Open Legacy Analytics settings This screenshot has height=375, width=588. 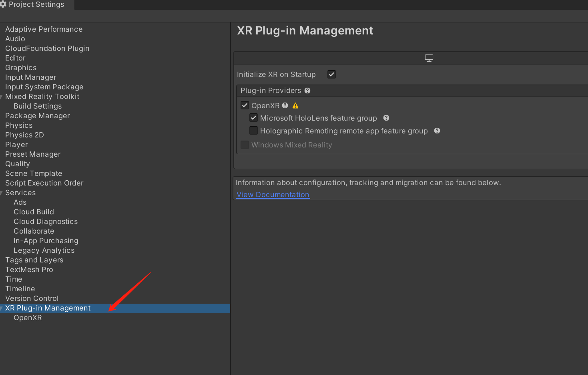point(44,250)
